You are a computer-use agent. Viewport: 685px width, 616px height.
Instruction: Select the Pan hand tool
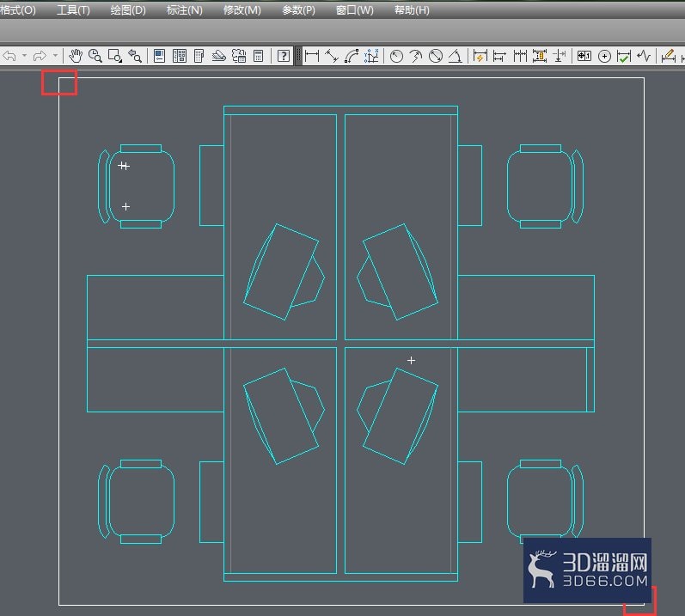pos(76,56)
